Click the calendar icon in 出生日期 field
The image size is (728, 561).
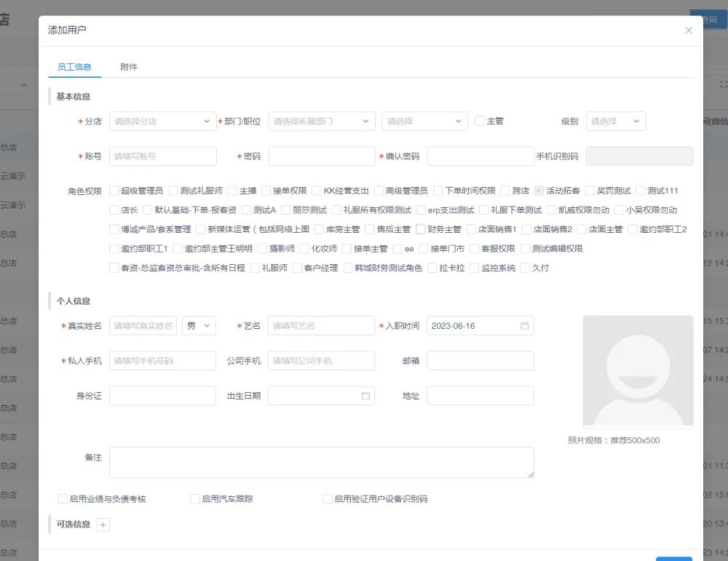(x=366, y=396)
